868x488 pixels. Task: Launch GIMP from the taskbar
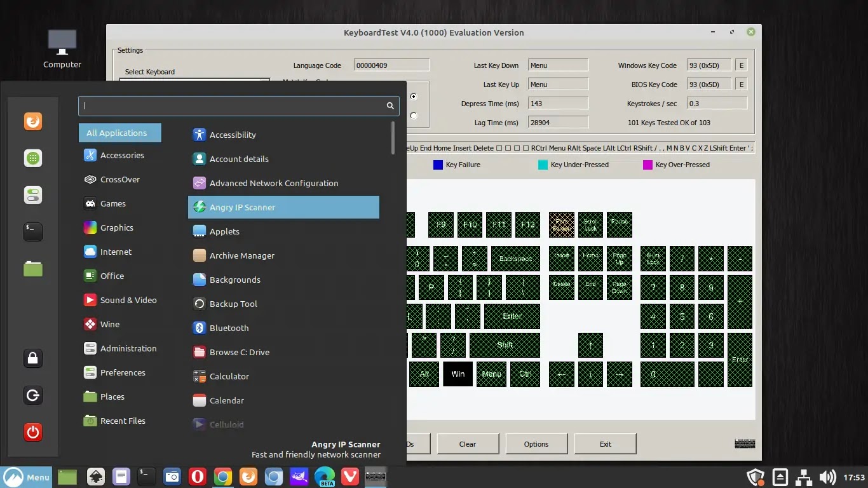pyautogui.click(x=299, y=476)
